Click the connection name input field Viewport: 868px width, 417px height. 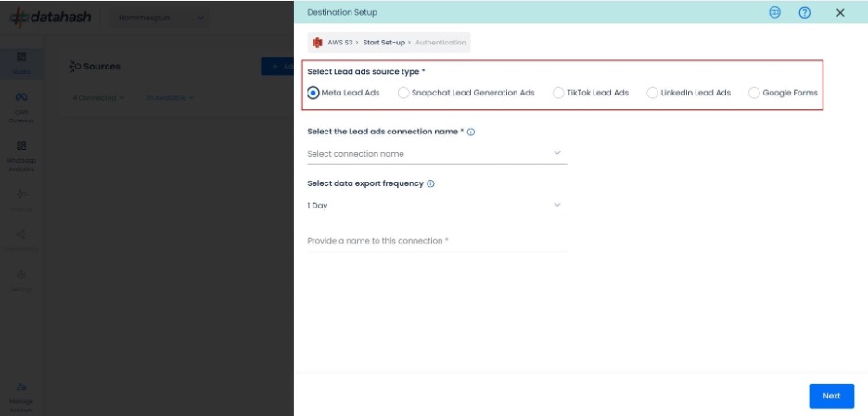(x=437, y=241)
